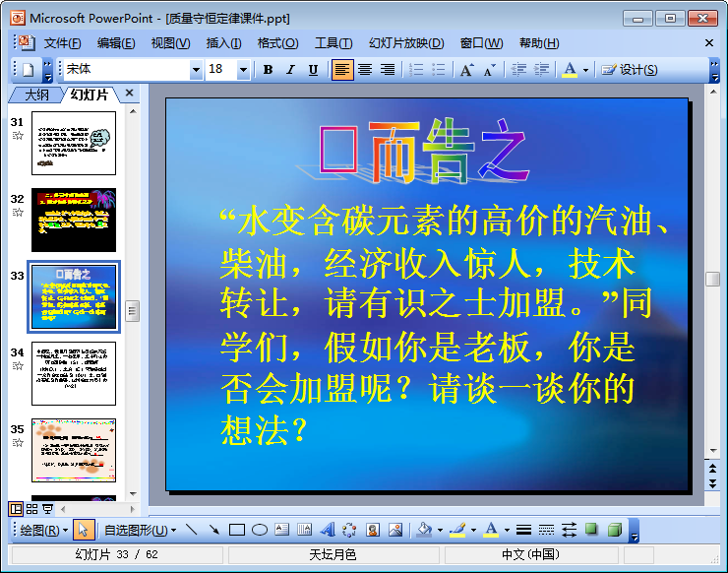
Task: Center align the text
Action: [365, 70]
